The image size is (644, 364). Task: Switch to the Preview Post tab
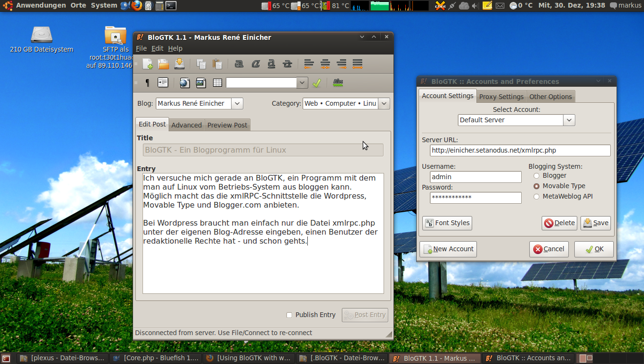coord(227,125)
